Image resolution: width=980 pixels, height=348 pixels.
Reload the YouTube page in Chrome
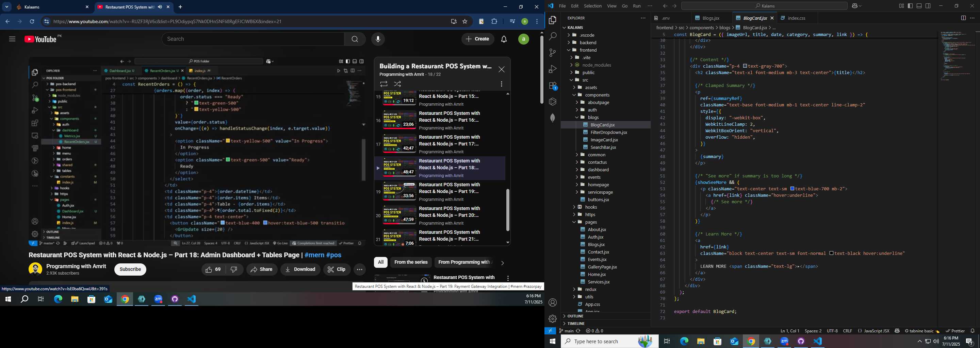(32, 22)
